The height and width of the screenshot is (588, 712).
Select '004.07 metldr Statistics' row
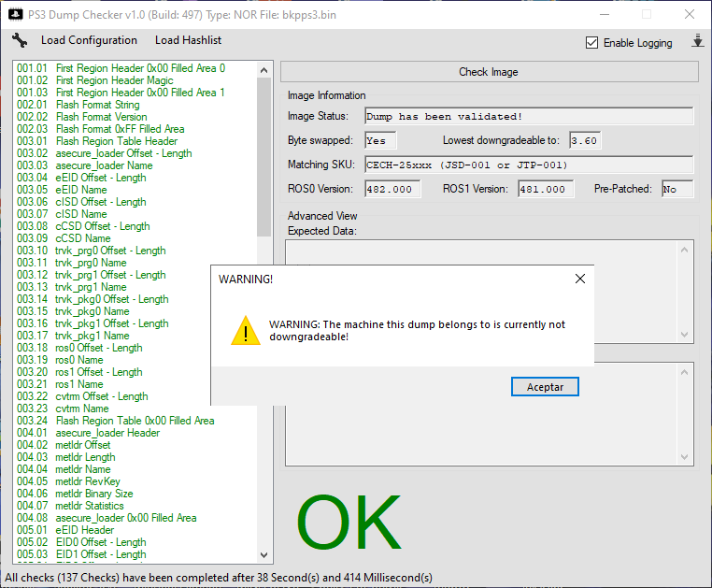(70, 506)
